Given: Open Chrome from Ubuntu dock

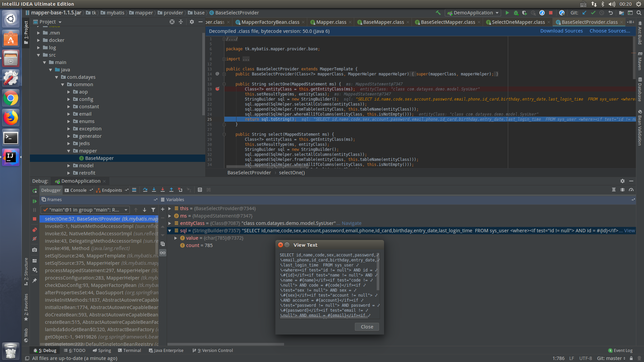Looking at the screenshot, I should point(11,98).
